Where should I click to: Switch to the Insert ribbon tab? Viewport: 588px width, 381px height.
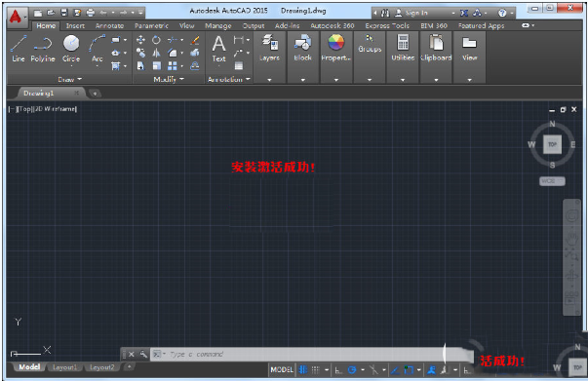pos(75,26)
